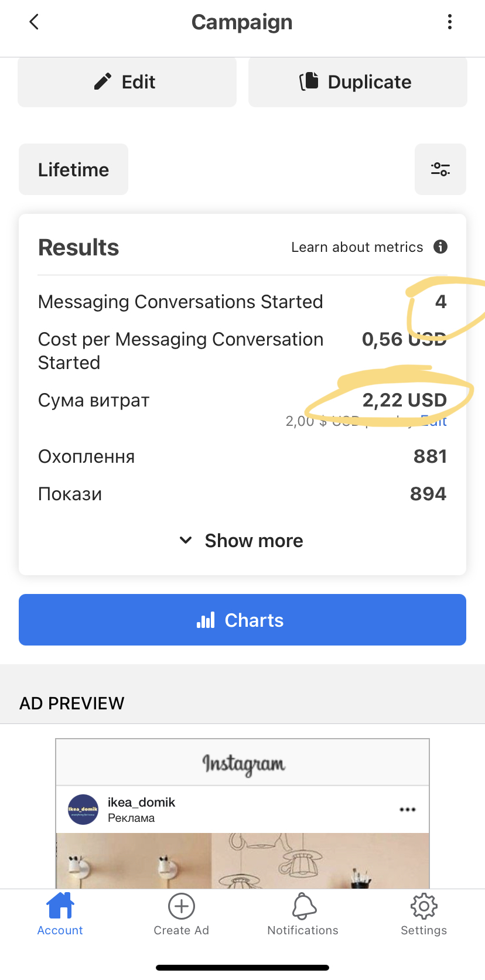Open the ad preview three-dot menu
Screen dimensions: 485x980
coord(408,810)
